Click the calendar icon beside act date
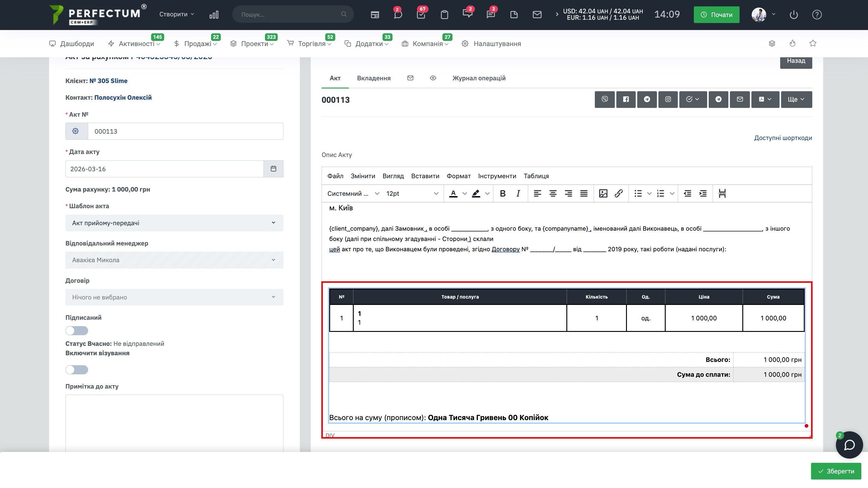Image resolution: width=868 pixels, height=488 pixels. click(273, 169)
